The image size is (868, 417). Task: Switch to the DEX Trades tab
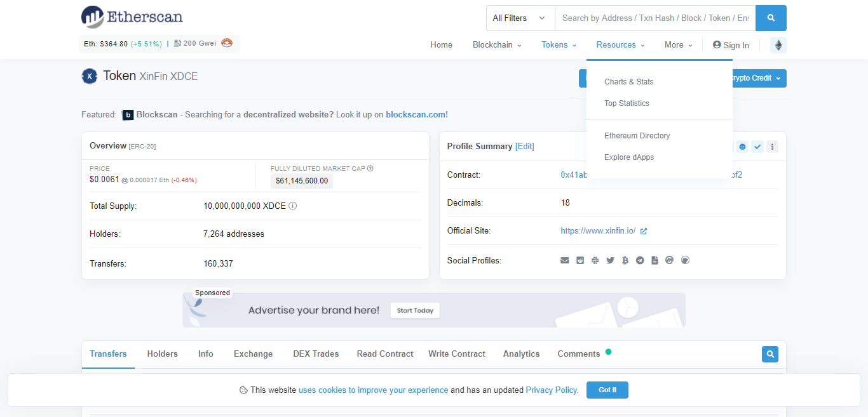316,354
